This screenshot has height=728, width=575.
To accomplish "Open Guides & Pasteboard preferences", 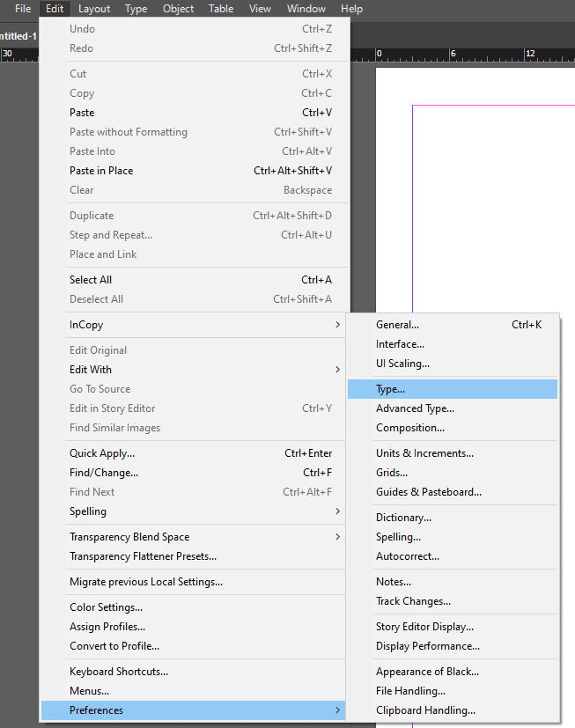I will coord(453,492).
